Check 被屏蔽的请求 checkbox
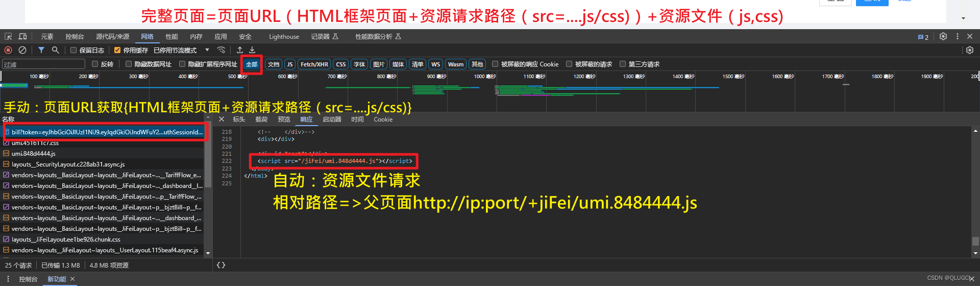Image resolution: width=980 pixels, height=286 pixels. [569, 64]
